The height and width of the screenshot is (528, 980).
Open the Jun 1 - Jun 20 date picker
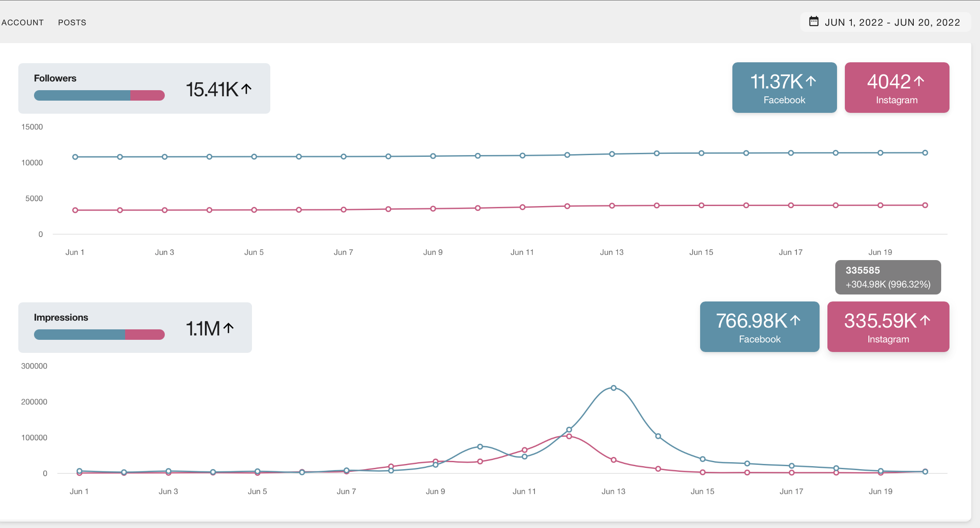[892, 22]
